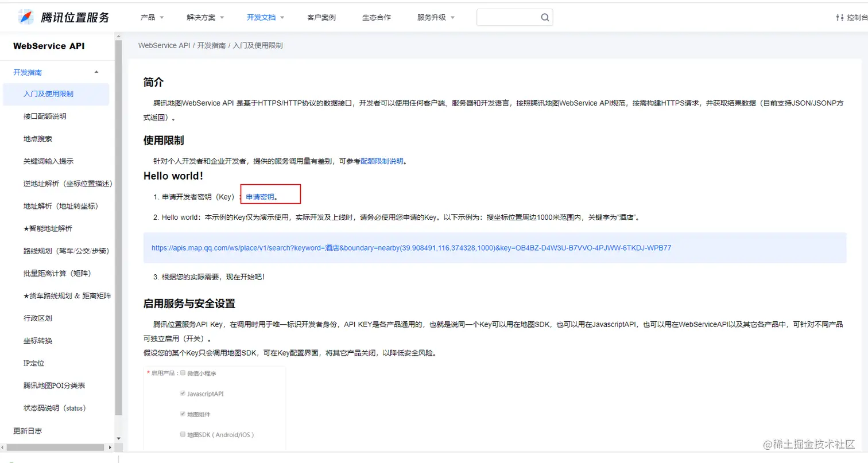Collapse the 开发指南 section arrow

pos(96,72)
